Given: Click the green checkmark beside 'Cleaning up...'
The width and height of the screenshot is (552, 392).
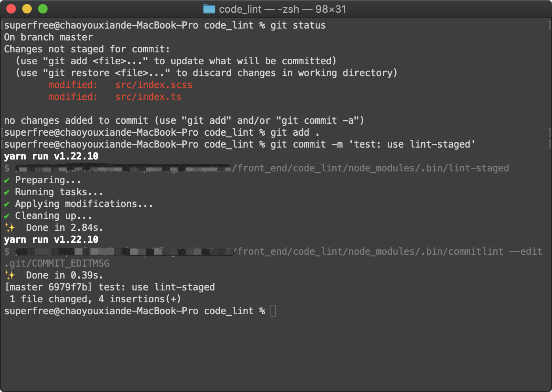Looking at the screenshot, I should [x=7, y=216].
